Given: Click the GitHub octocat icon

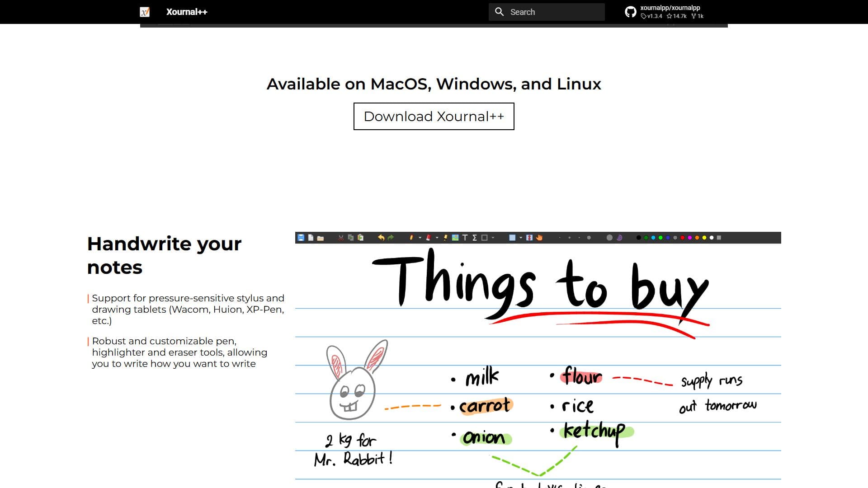Looking at the screenshot, I should [630, 12].
